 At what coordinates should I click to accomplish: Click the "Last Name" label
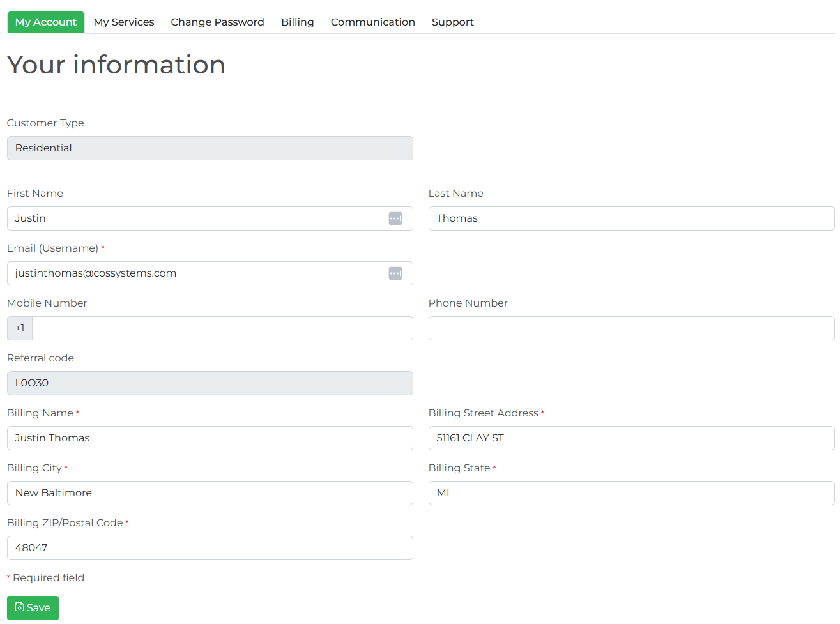pyautogui.click(x=456, y=194)
